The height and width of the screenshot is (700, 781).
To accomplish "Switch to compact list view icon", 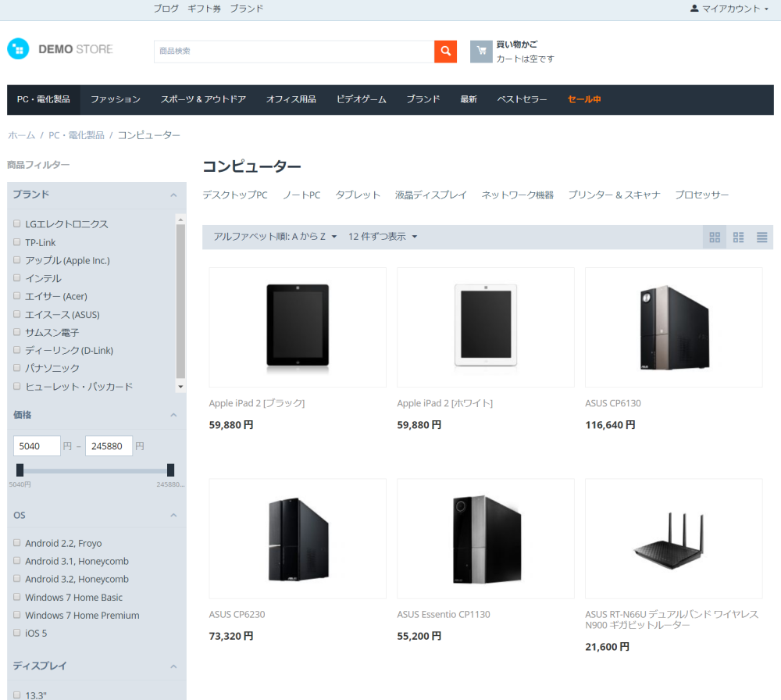I will 761,237.
